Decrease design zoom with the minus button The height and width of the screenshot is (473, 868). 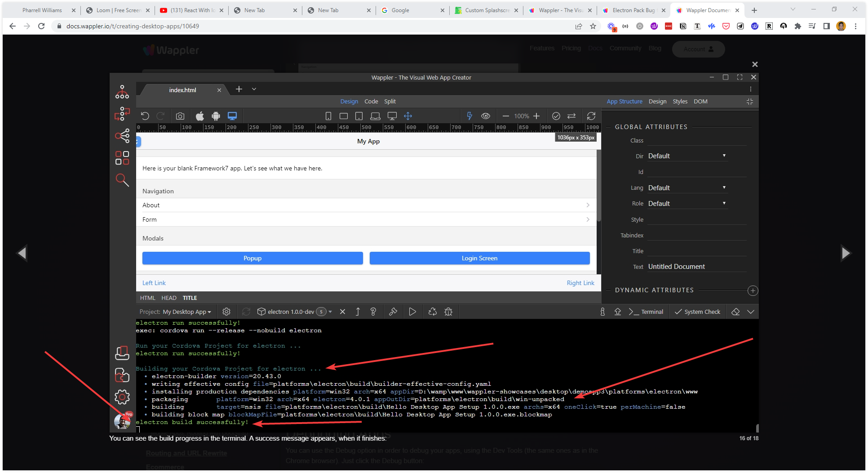click(x=505, y=116)
